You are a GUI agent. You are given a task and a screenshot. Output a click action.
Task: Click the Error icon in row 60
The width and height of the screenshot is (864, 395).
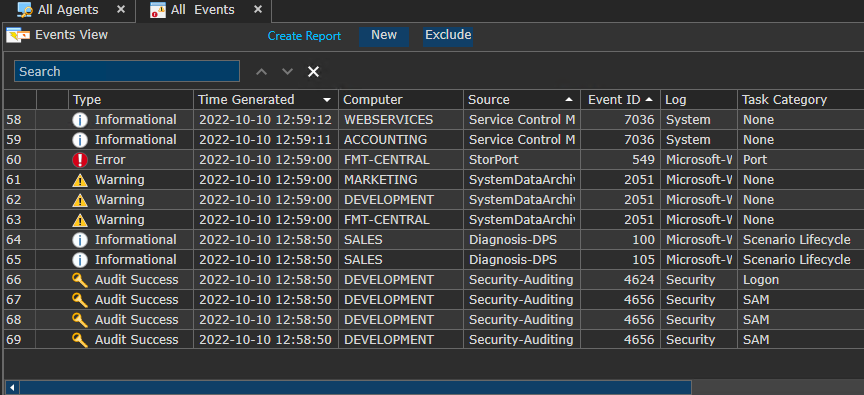click(80, 160)
